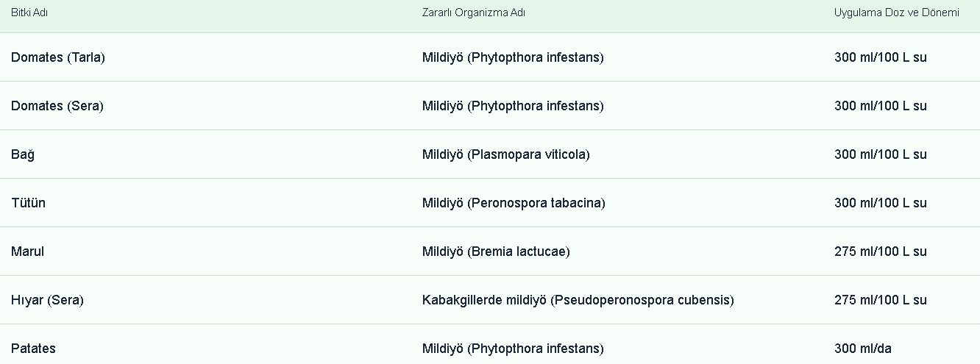Select the dose value in the Bağ row
Screen dimensions: 980x364
pyautogui.click(x=880, y=154)
